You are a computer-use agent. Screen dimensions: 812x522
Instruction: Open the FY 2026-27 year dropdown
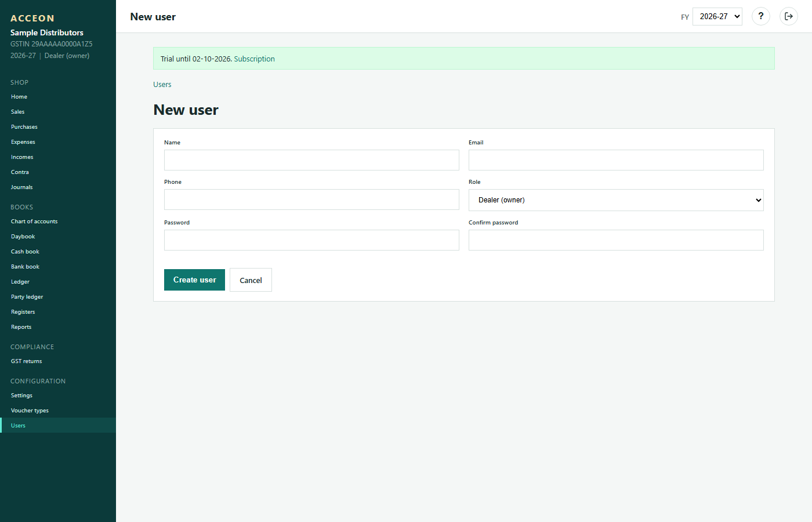pyautogui.click(x=717, y=16)
